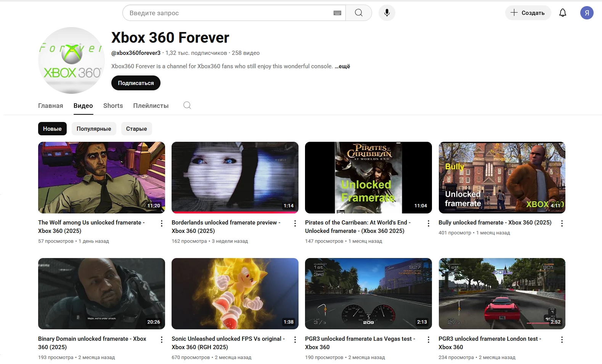The image size is (602, 364).
Task: Click the Xbox 360 Forever channel avatar
Action: tap(71, 60)
